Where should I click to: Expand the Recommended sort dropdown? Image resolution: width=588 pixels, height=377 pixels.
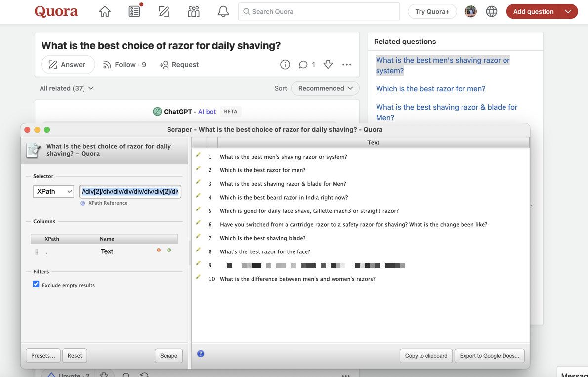(325, 88)
